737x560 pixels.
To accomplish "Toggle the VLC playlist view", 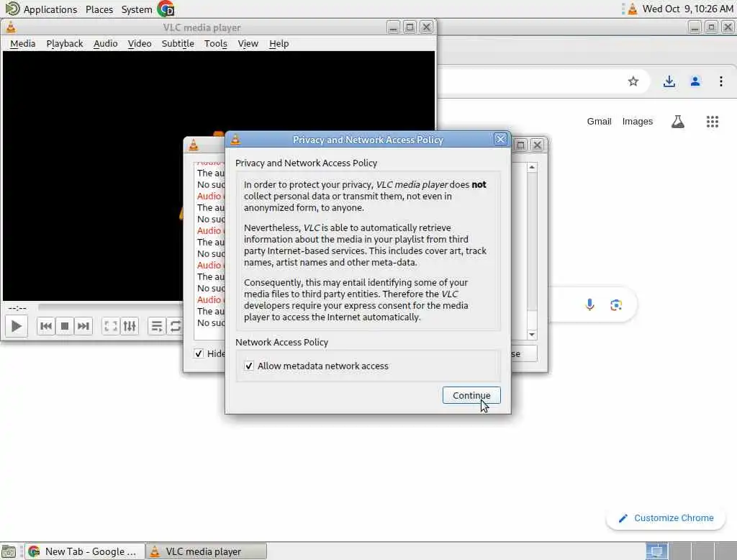I will click(x=156, y=326).
